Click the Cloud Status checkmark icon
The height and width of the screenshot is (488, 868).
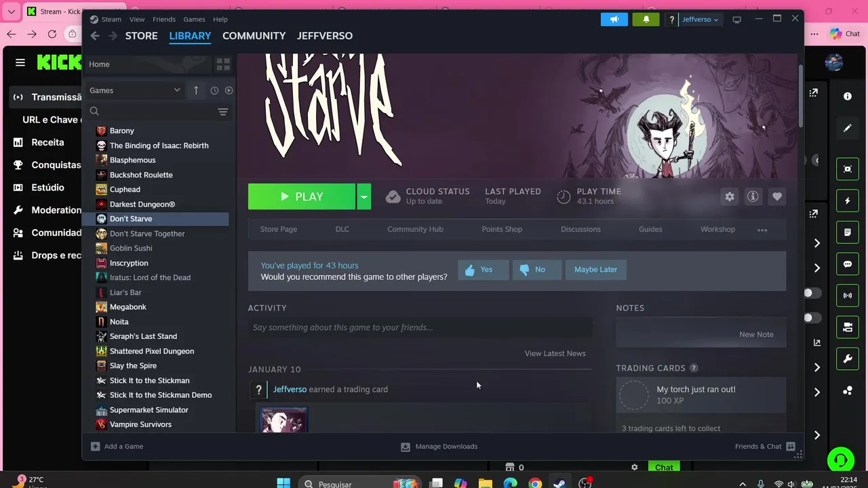(393, 197)
